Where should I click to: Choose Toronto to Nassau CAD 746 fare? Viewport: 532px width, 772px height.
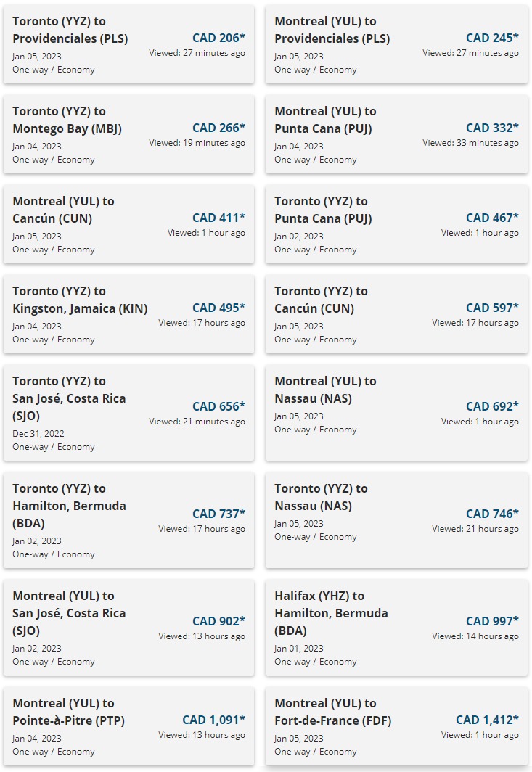tap(396, 520)
